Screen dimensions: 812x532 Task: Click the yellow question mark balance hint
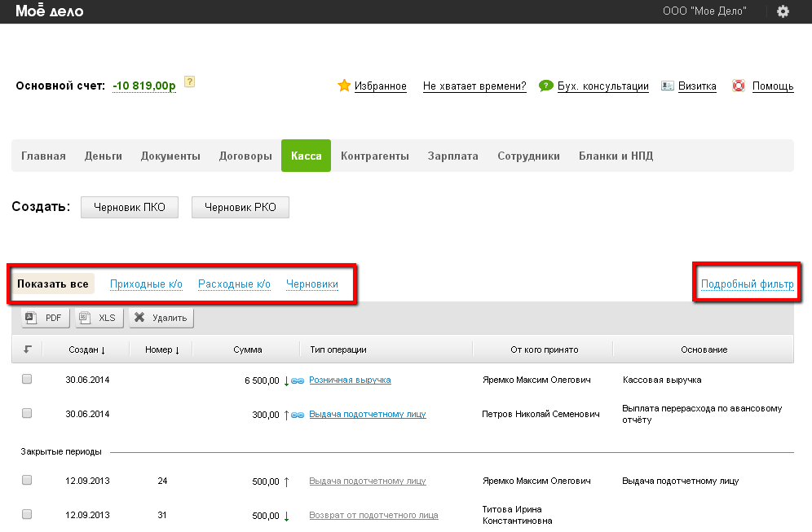(189, 81)
